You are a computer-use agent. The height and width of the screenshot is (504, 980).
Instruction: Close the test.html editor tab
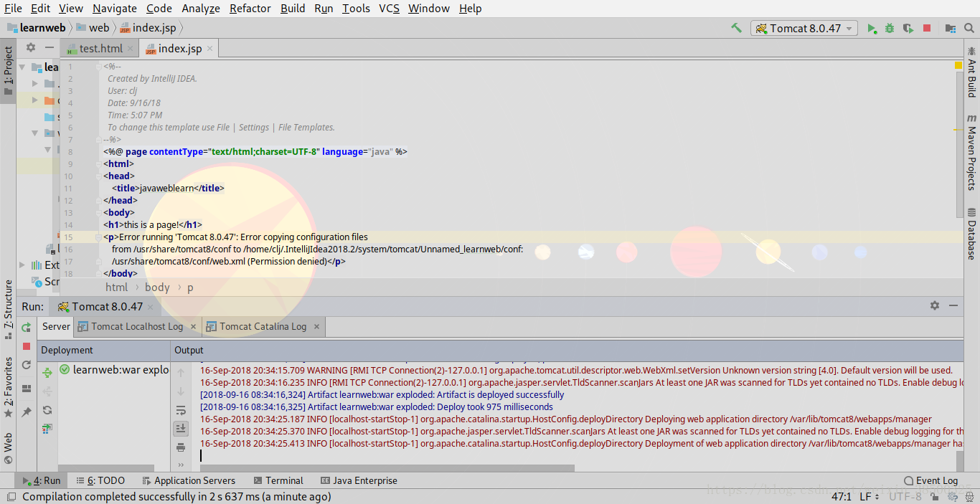click(x=131, y=48)
